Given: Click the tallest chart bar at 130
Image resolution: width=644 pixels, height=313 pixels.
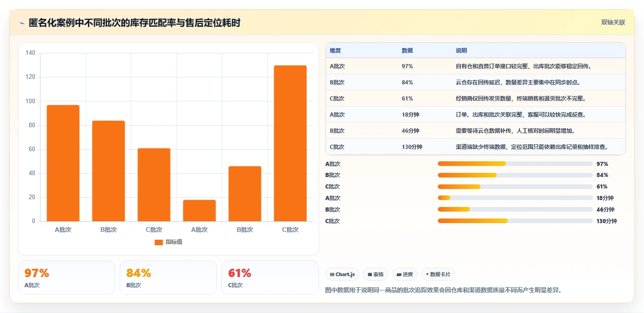Looking at the screenshot, I should pos(290,143).
